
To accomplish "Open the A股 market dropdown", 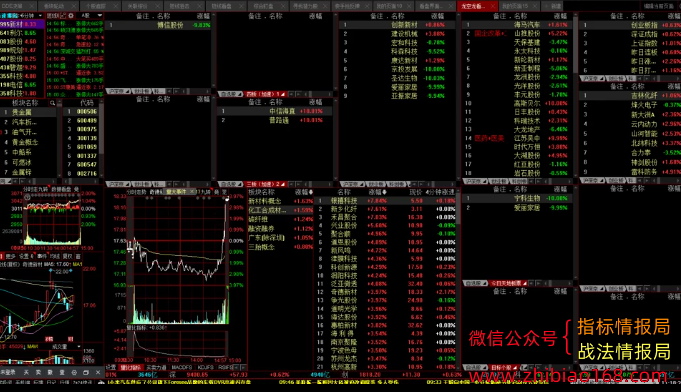I will click(x=89, y=16).
